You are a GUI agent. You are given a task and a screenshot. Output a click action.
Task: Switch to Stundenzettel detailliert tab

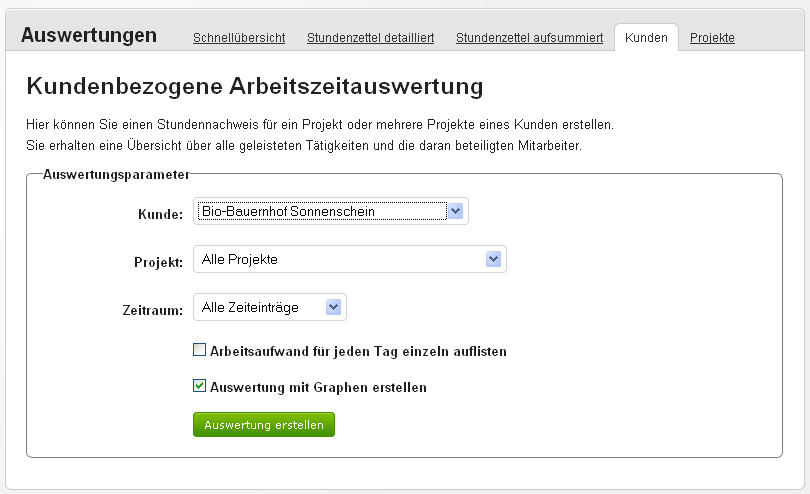[x=370, y=38]
